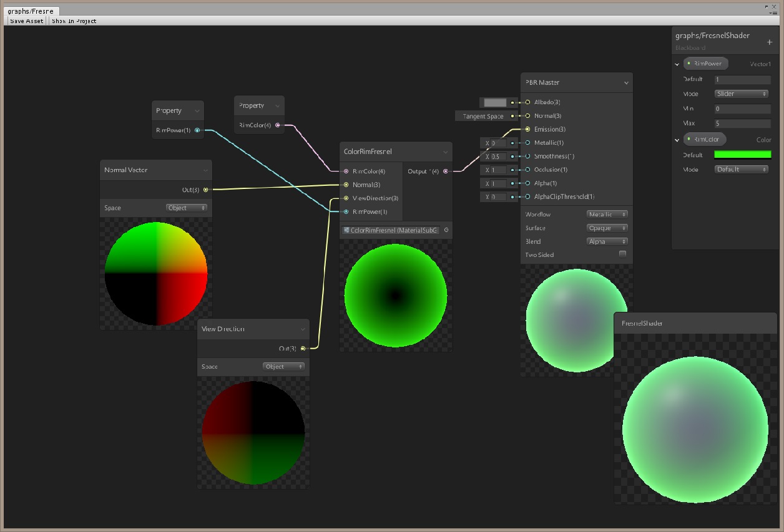Open the Workflow dropdown set to Metallic

click(607, 214)
